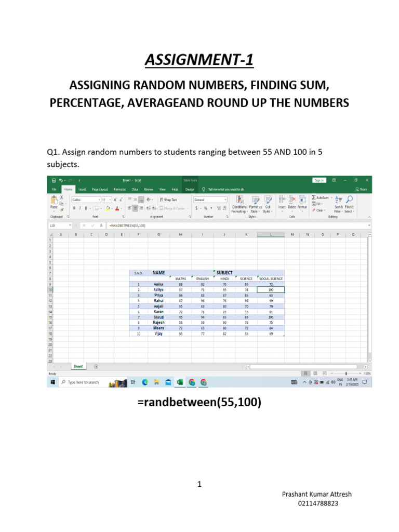Screen dimensions: 399x532
Task: Toggle Italic formatting in Font group
Action: (x=80, y=208)
